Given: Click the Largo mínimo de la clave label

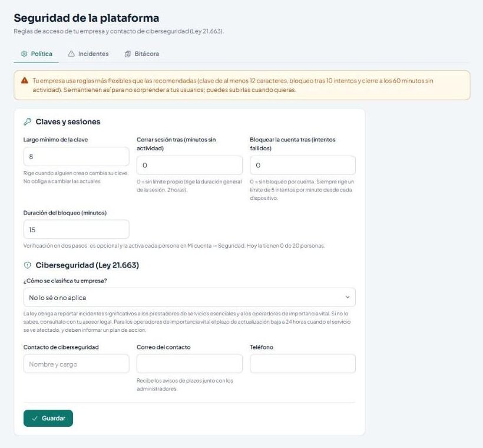Looking at the screenshot, I should (x=55, y=140).
